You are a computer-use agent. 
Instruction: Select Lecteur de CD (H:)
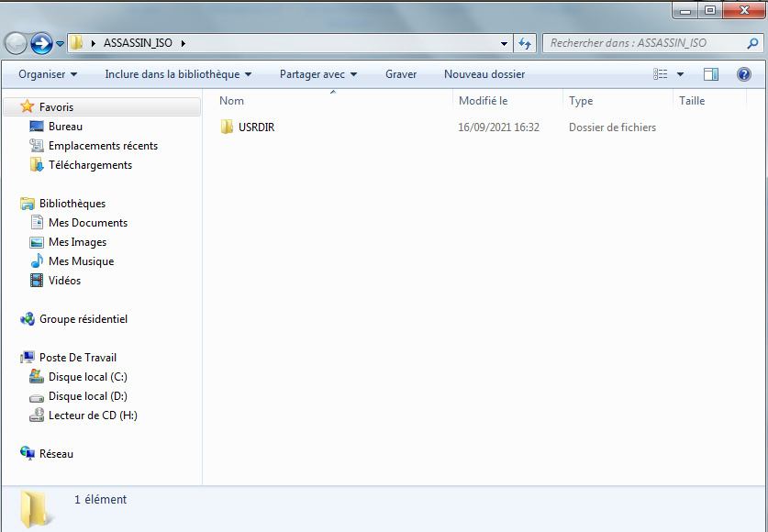pyautogui.click(x=93, y=416)
